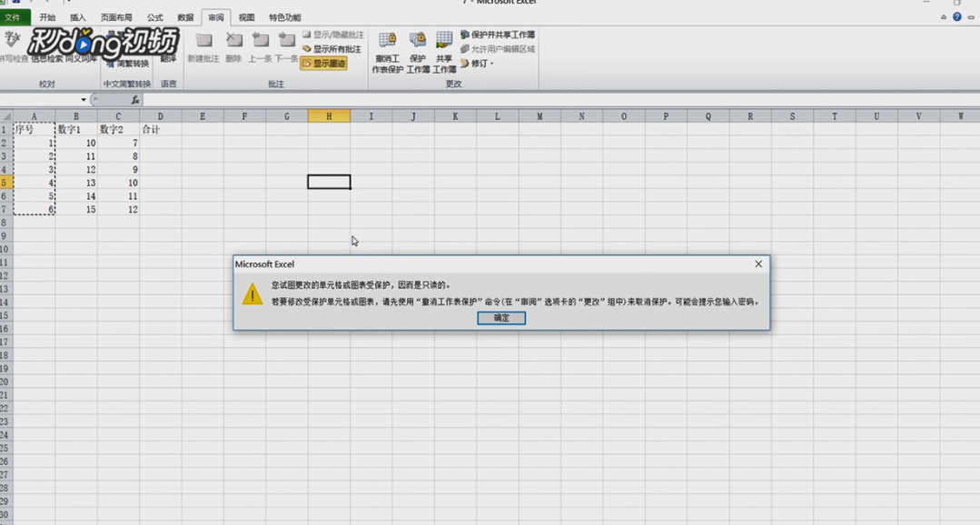
Task: Click the warning triangle icon in dialog
Action: point(252,293)
